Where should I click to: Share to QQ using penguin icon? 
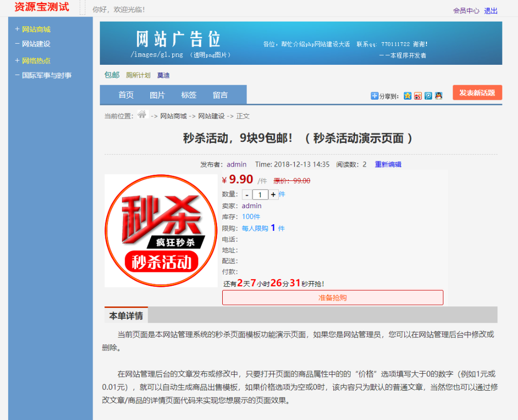(439, 97)
